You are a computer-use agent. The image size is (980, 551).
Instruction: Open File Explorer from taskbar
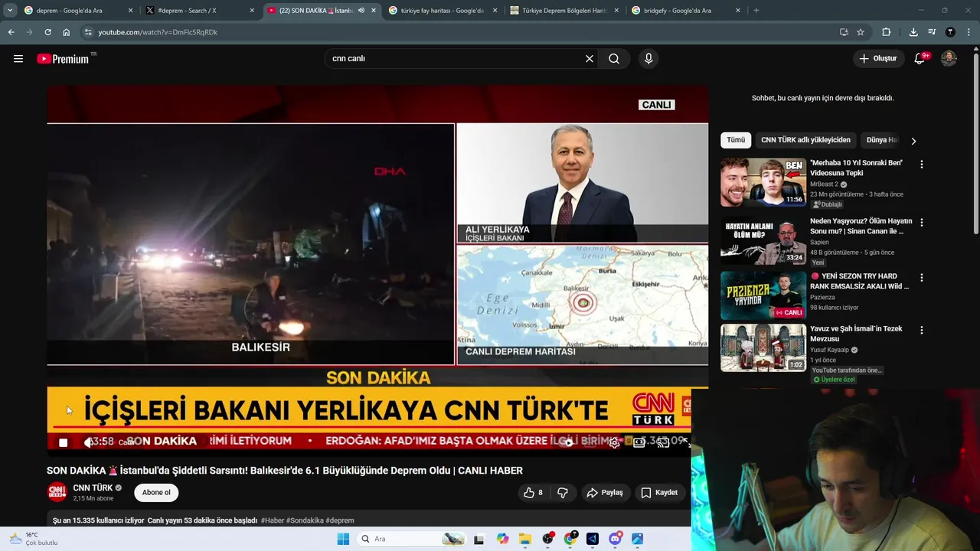click(x=525, y=539)
